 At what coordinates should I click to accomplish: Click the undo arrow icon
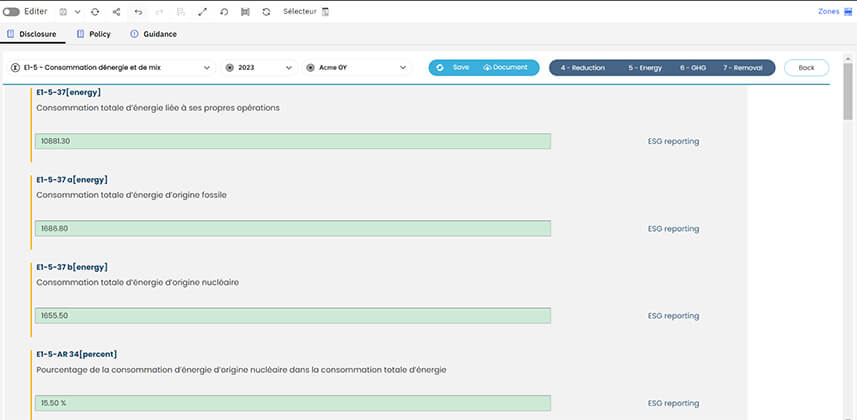pyautogui.click(x=138, y=11)
